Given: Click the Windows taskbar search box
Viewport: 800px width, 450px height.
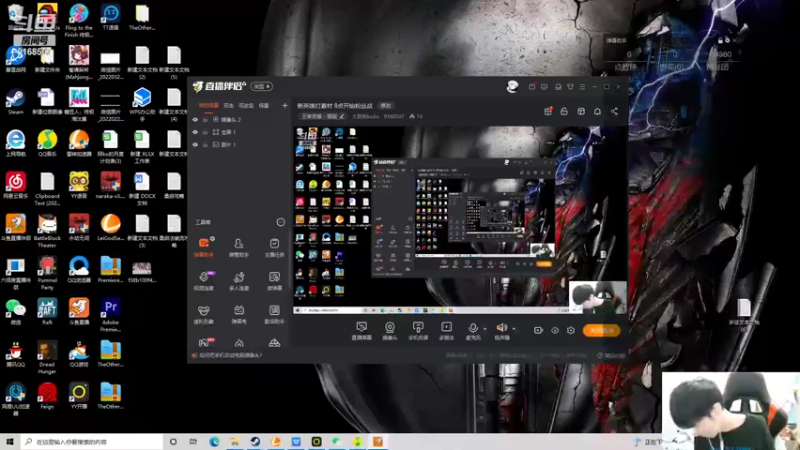Looking at the screenshot, I should (92, 442).
